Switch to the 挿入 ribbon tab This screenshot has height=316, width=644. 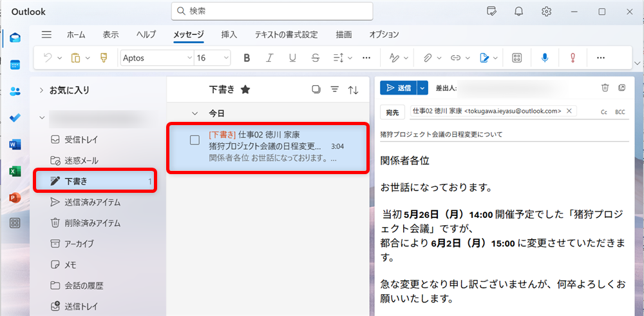click(229, 35)
